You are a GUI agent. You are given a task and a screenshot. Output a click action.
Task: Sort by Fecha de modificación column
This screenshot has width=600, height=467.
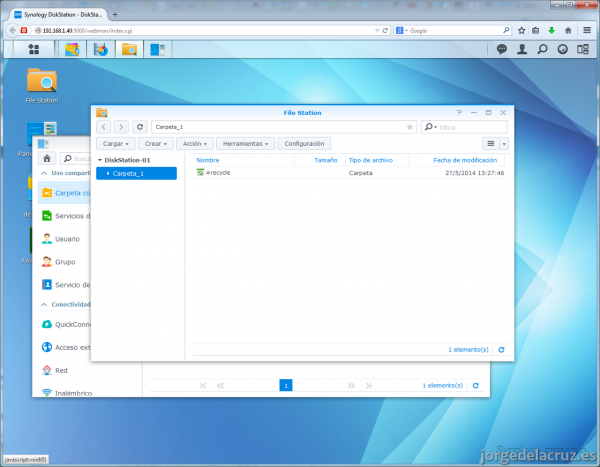pos(465,160)
